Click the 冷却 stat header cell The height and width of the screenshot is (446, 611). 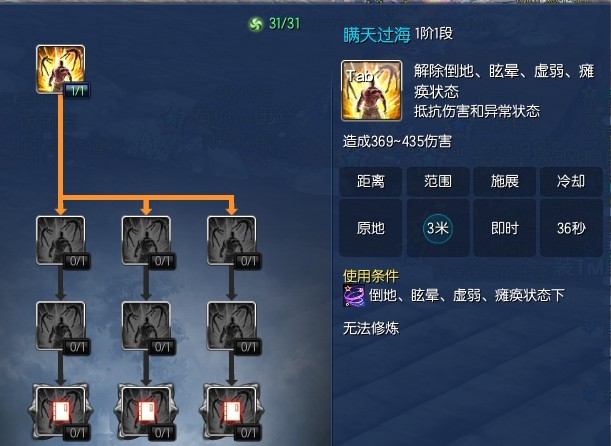pos(571,182)
